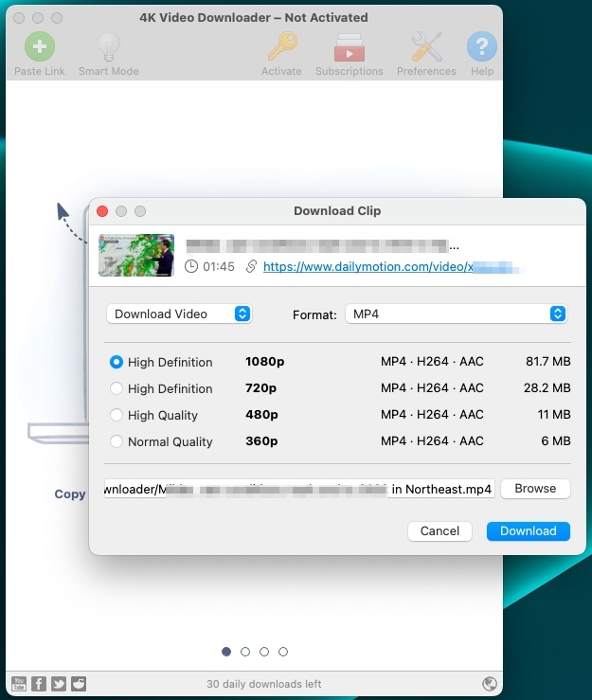Click the link chain icon beside the URL
The width and height of the screenshot is (592, 700).
tap(251, 266)
